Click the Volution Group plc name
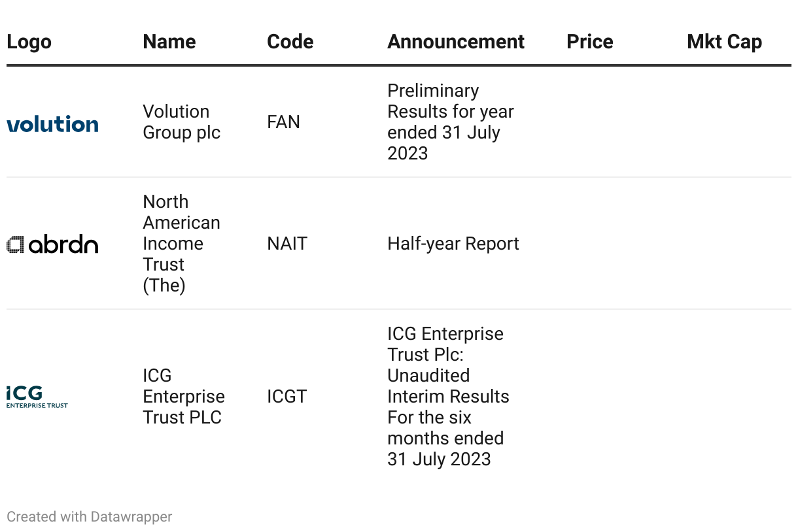798x532 pixels. 182,122
